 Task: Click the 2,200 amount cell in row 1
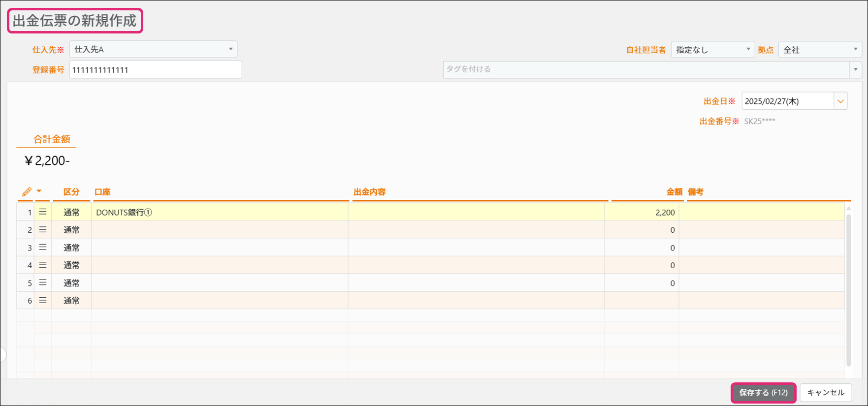click(642, 212)
